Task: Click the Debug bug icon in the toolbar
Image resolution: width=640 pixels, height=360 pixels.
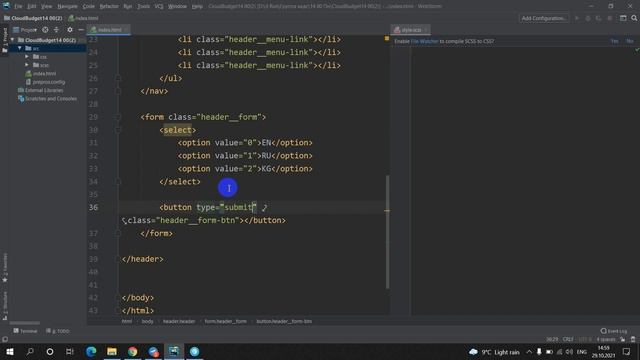Action: coord(588,18)
